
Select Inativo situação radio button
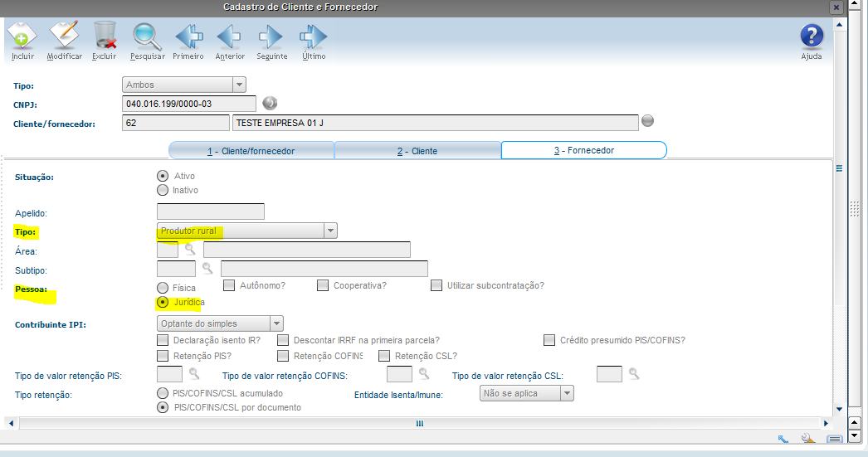(163, 190)
